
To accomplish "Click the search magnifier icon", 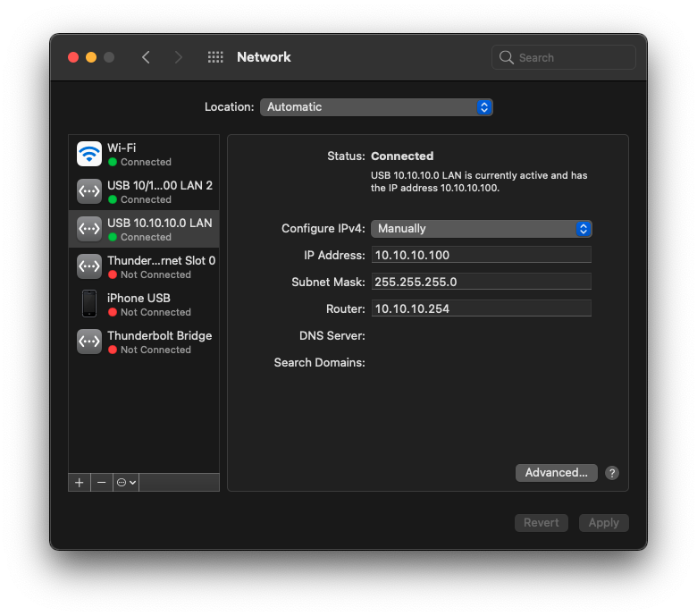I will click(506, 57).
